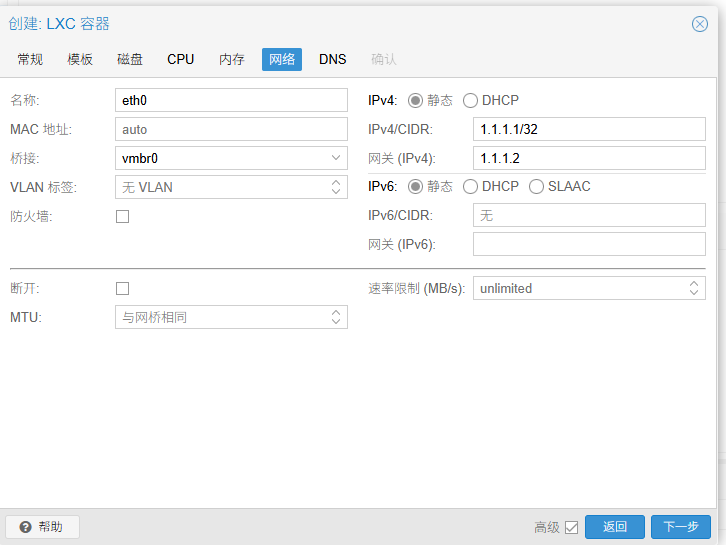
Task: Open the CPU tab
Action: click(181, 59)
